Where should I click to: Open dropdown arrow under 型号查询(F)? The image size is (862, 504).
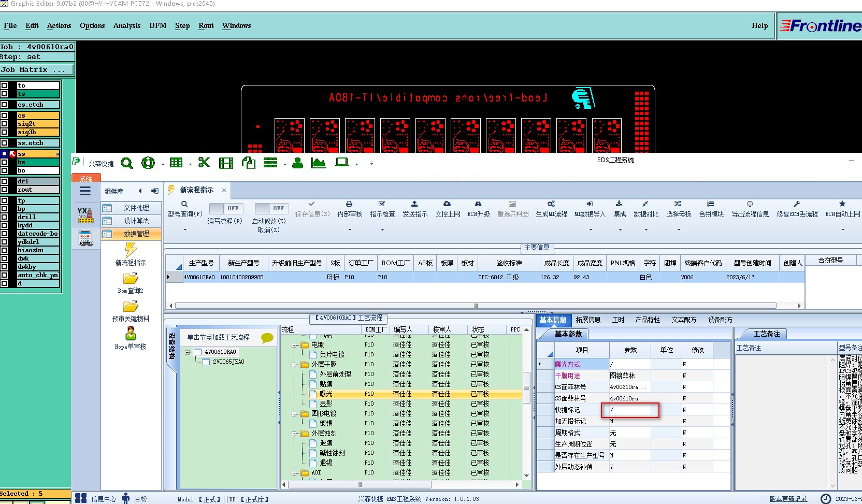(184, 229)
